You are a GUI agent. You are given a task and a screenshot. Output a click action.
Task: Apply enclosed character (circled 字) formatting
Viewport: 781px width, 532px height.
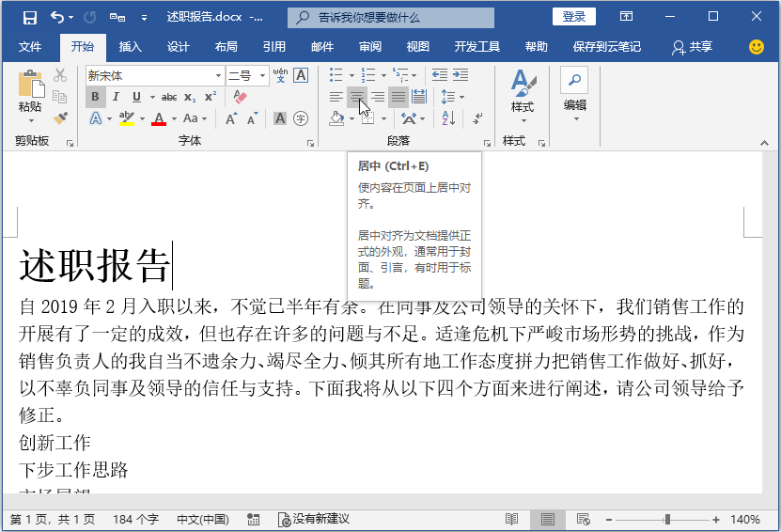pos(301,118)
